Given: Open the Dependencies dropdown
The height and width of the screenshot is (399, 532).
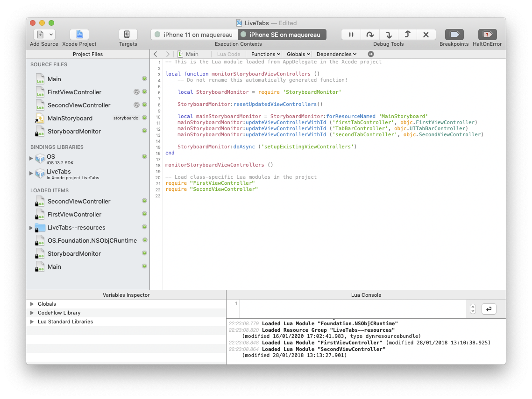Looking at the screenshot, I should click(x=336, y=54).
